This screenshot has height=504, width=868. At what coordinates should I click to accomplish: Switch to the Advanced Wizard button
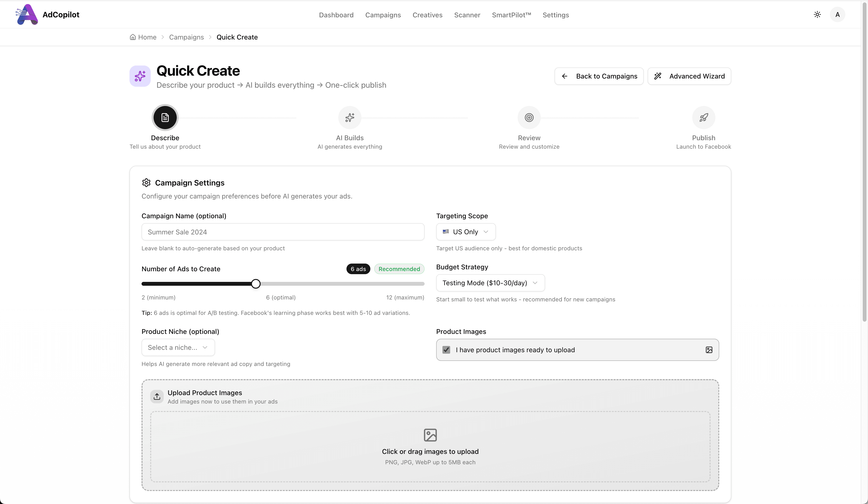tap(689, 76)
